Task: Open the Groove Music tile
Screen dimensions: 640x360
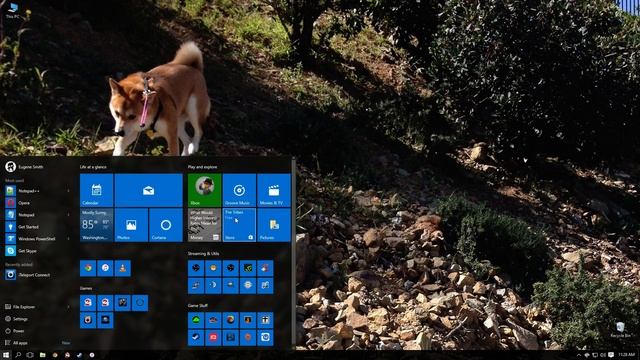Action: [239, 190]
